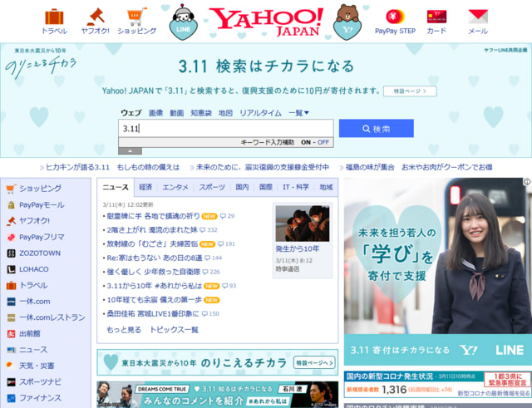The width and height of the screenshot is (532, 408).
Task: Switch to the 国内 news tab
Action: tap(242, 187)
